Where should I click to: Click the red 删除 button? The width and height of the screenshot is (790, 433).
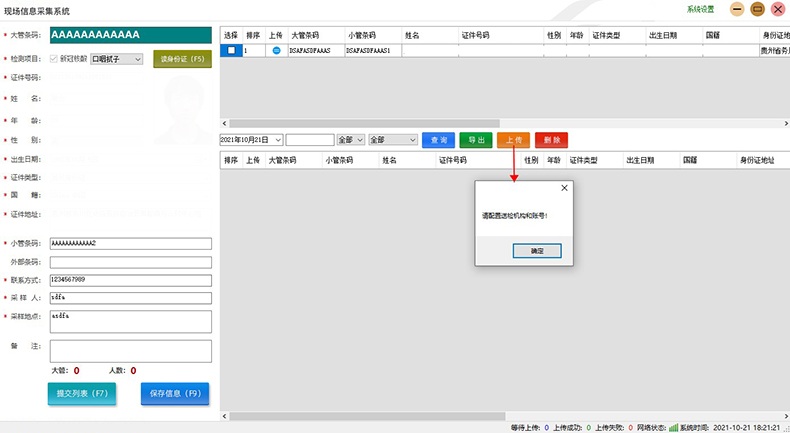pos(551,140)
